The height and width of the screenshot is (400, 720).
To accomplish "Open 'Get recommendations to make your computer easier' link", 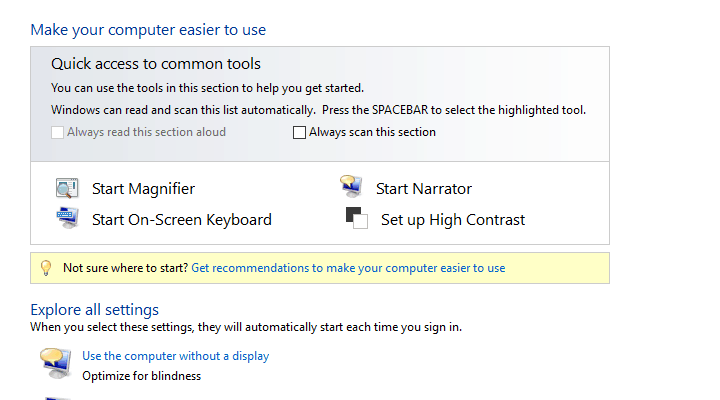I will (x=347, y=268).
